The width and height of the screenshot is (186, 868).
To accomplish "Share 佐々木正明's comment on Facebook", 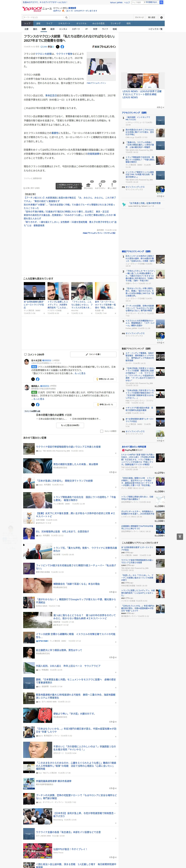I will tap(38, 379).
